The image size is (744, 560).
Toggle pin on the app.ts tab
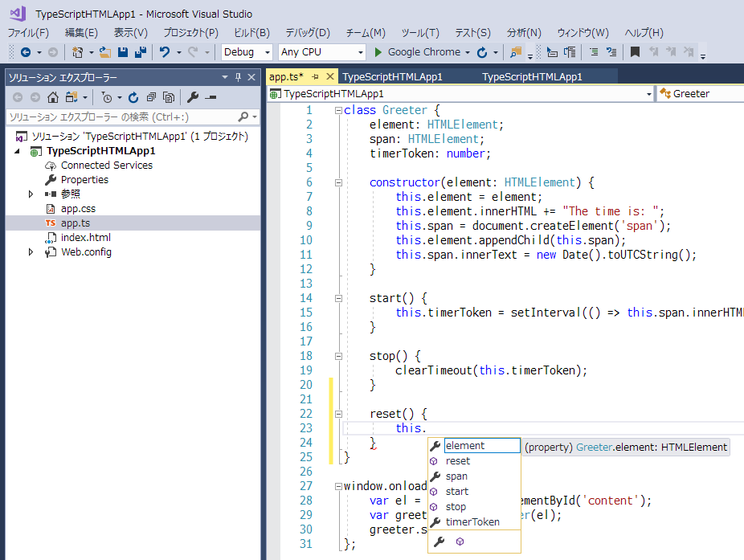coord(315,77)
